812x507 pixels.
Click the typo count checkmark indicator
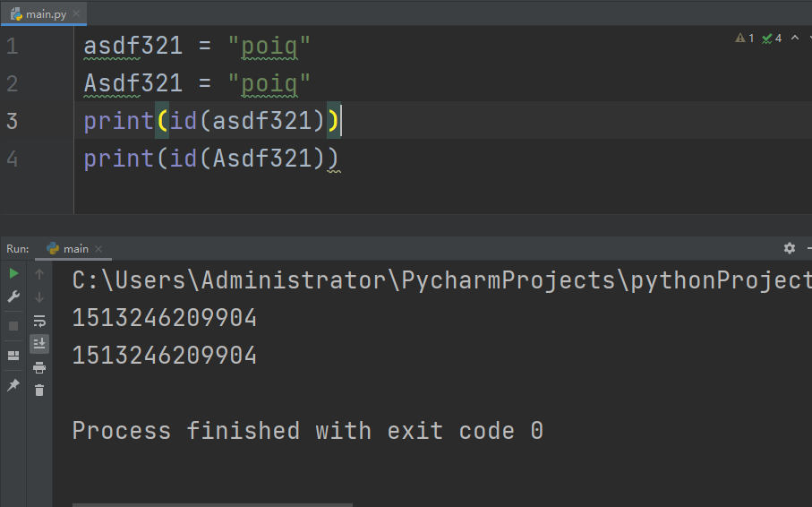tap(772, 38)
